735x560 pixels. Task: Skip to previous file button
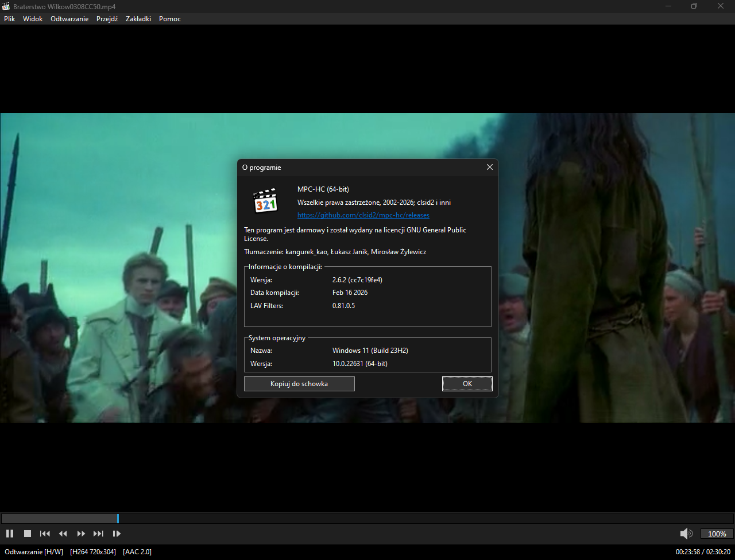[45, 534]
